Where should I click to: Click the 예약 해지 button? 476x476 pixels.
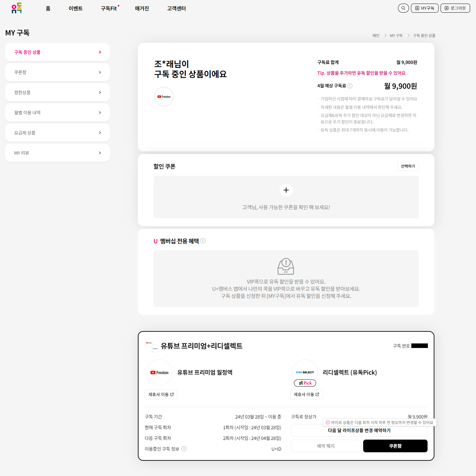[326, 446]
